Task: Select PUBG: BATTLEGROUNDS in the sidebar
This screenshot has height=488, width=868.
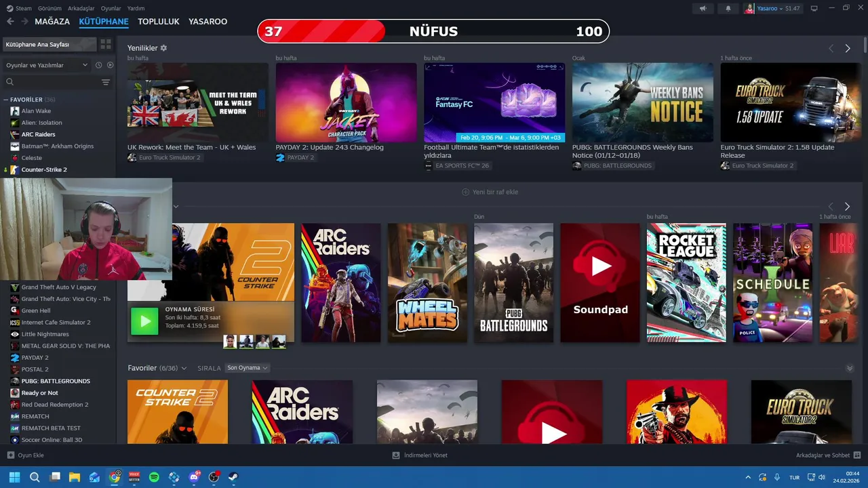Action: click(x=56, y=381)
